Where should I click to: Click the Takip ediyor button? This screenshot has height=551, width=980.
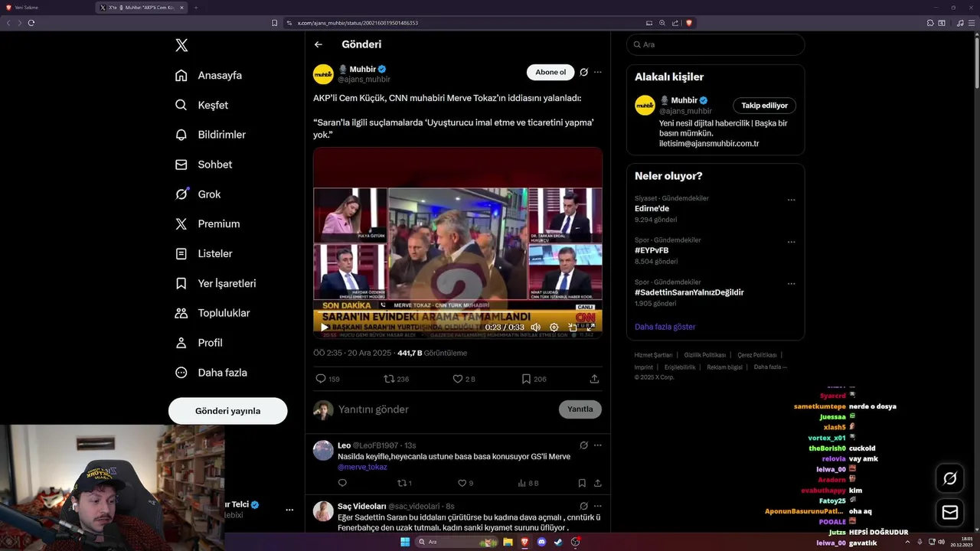tap(764, 106)
